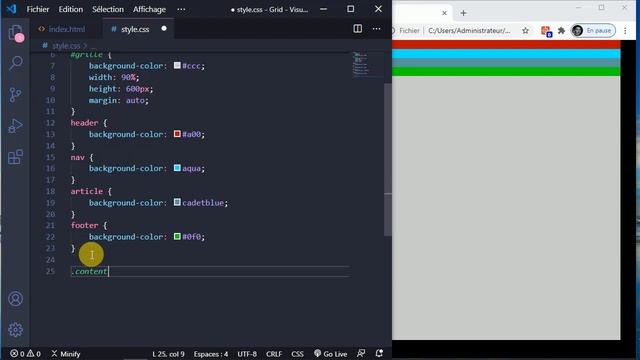This screenshot has width=640, height=360.
Task: Click the 'footer {' selector text
Action: (89, 225)
